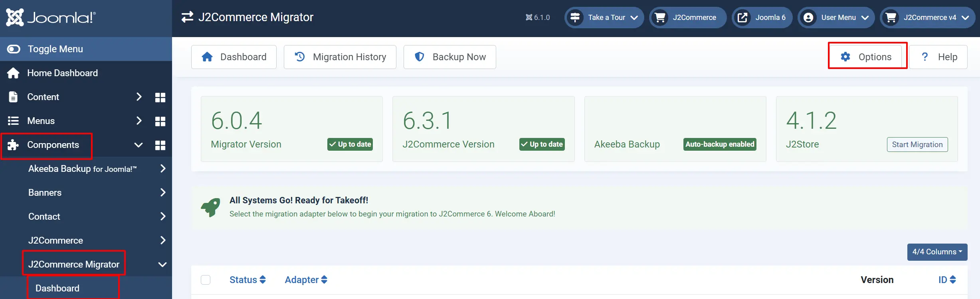Click the external-link icon on Joomla 6

click(x=742, y=18)
